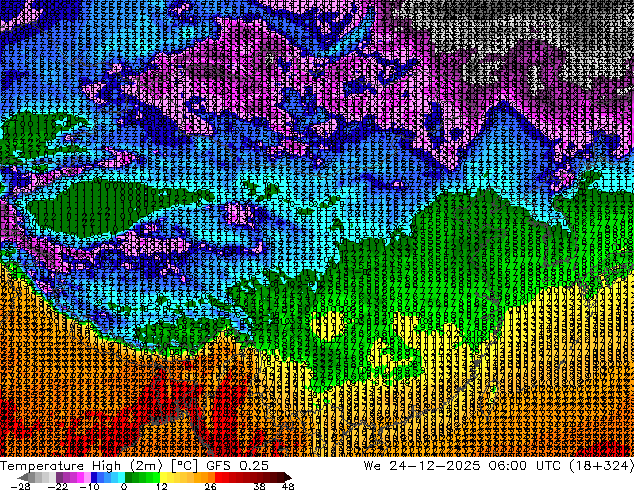
Task: Select the dark blue legend swatch above -10
Action: (94, 477)
